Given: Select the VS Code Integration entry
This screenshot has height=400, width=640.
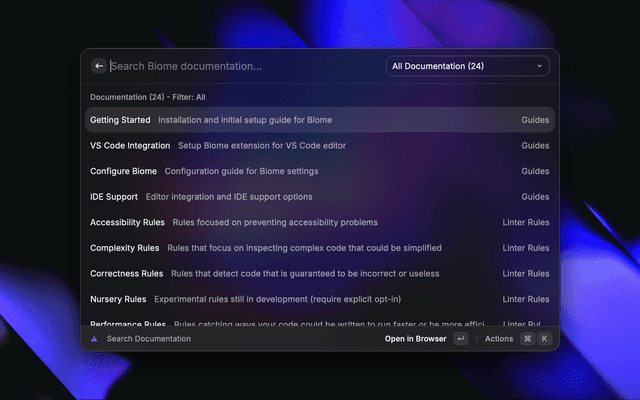Looking at the screenshot, I should (x=319, y=145).
